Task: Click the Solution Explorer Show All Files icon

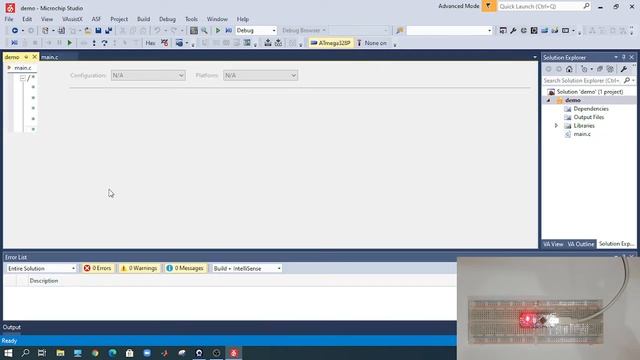Action: (x=610, y=69)
